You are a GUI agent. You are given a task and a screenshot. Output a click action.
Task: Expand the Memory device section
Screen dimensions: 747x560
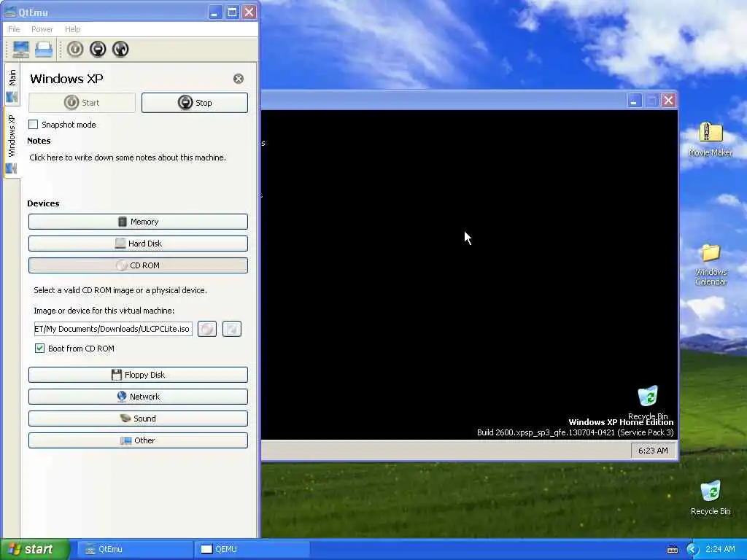[x=138, y=222]
